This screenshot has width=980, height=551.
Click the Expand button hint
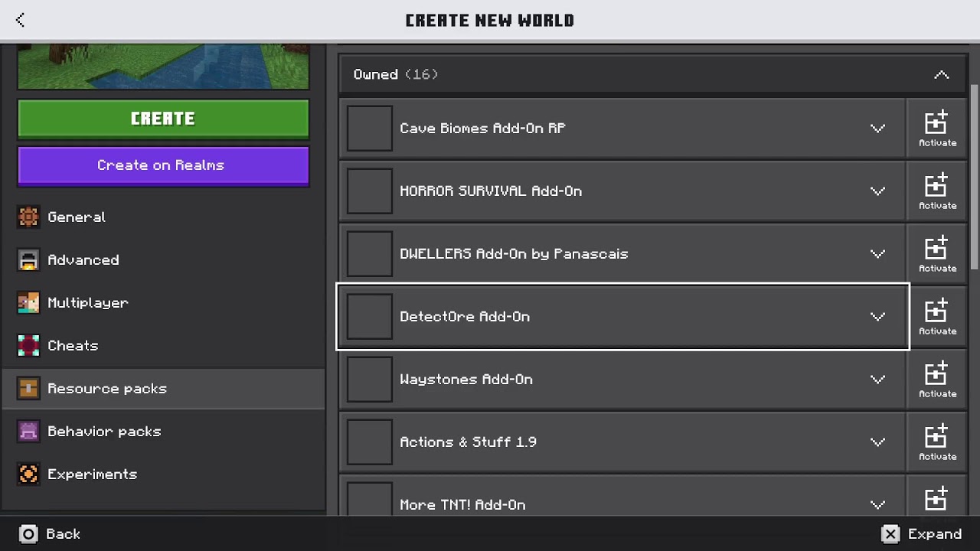921,534
